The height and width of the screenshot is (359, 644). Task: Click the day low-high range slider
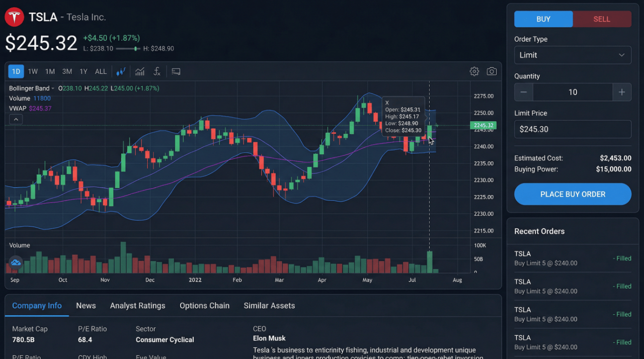128,49
